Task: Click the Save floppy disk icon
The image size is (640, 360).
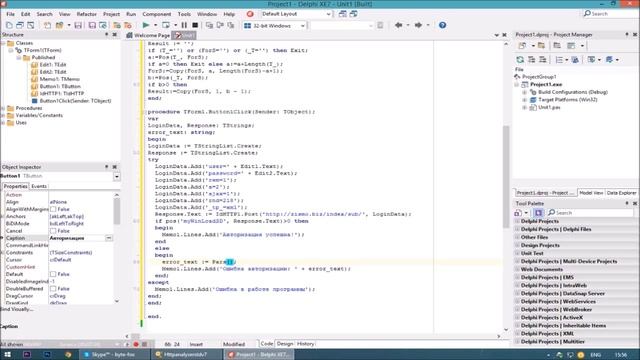Action: tap(78, 25)
